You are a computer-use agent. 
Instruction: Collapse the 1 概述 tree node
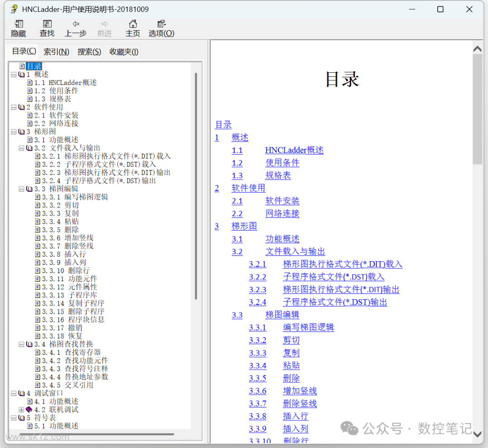(x=14, y=75)
